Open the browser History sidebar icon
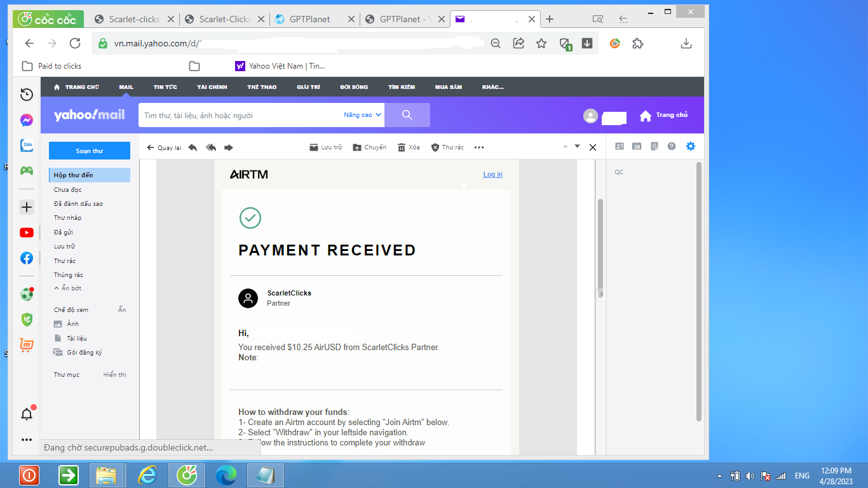Image resolution: width=868 pixels, height=488 pixels. click(x=27, y=95)
